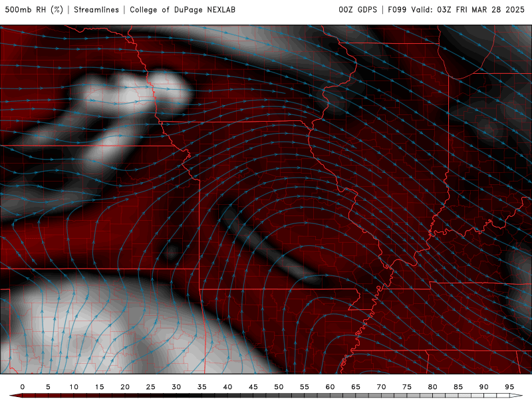Image resolution: width=532 pixels, height=399 pixels.
Task: Select the colorbar label "35"
Action: click(202, 387)
